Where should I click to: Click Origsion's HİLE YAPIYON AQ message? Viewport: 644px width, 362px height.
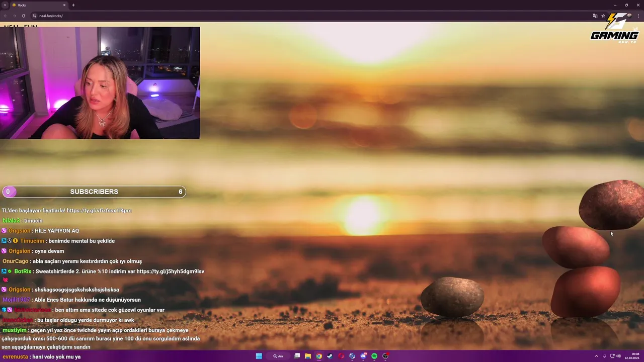(57, 231)
